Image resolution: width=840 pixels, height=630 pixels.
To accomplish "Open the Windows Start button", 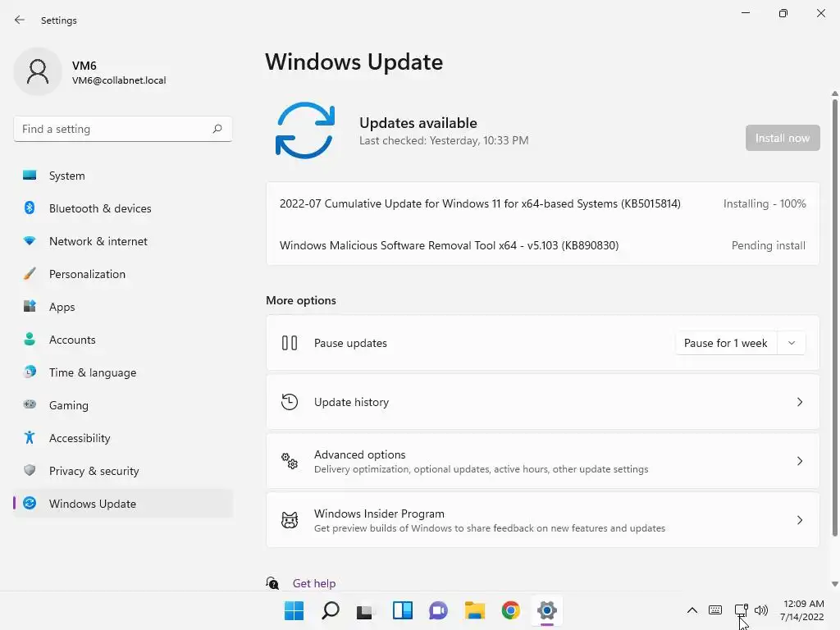I will tap(294, 610).
